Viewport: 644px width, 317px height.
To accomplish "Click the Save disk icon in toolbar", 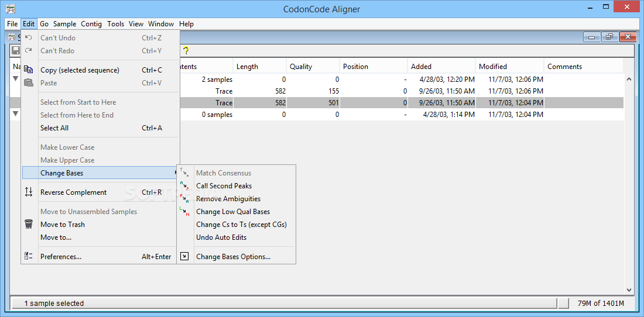I will coord(16,50).
